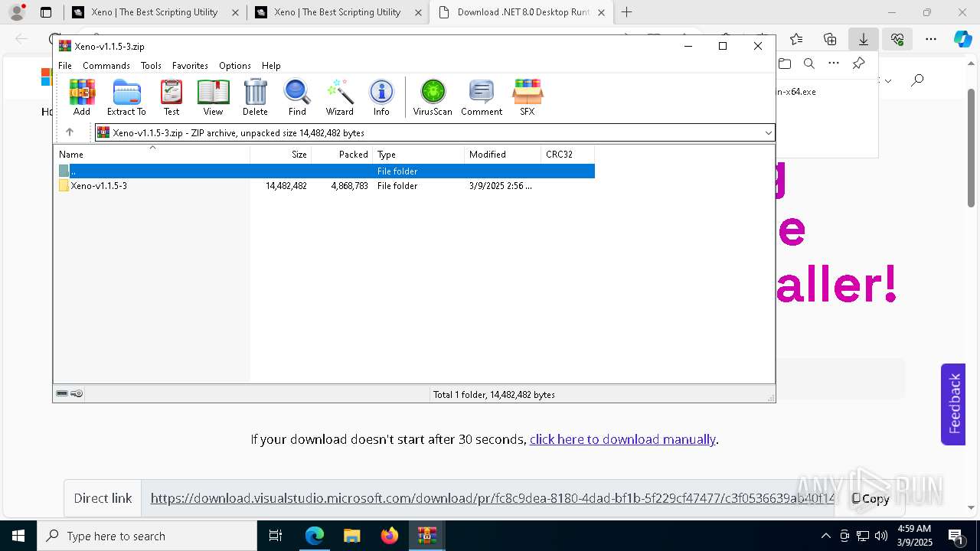Open a new browser tab
Image resolution: width=980 pixels, height=551 pixels.
click(x=627, y=12)
